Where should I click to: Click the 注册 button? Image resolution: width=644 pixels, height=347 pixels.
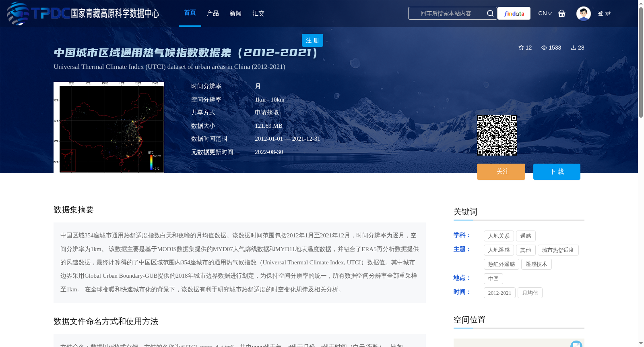point(312,40)
